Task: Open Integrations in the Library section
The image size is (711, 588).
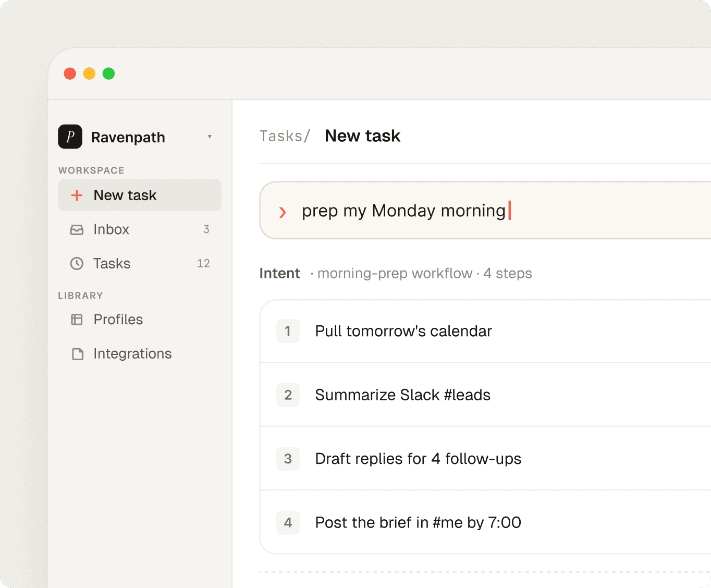Action: (140, 354)
